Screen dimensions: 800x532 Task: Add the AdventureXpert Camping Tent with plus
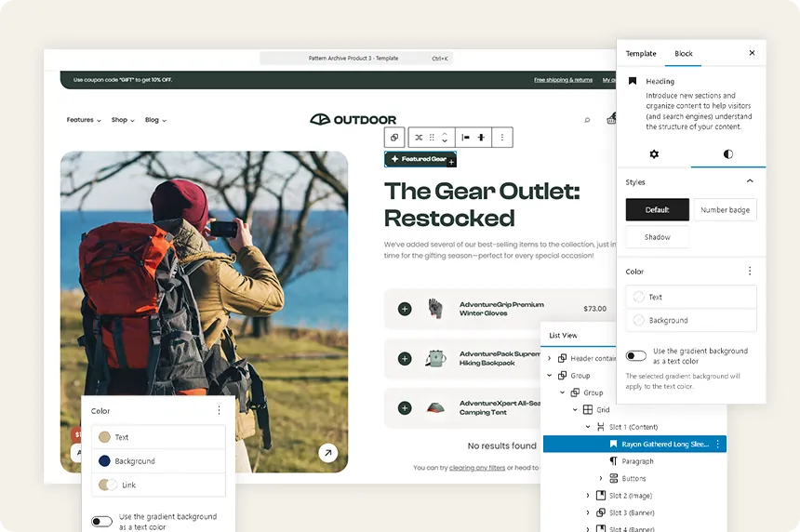pos(405,408)
